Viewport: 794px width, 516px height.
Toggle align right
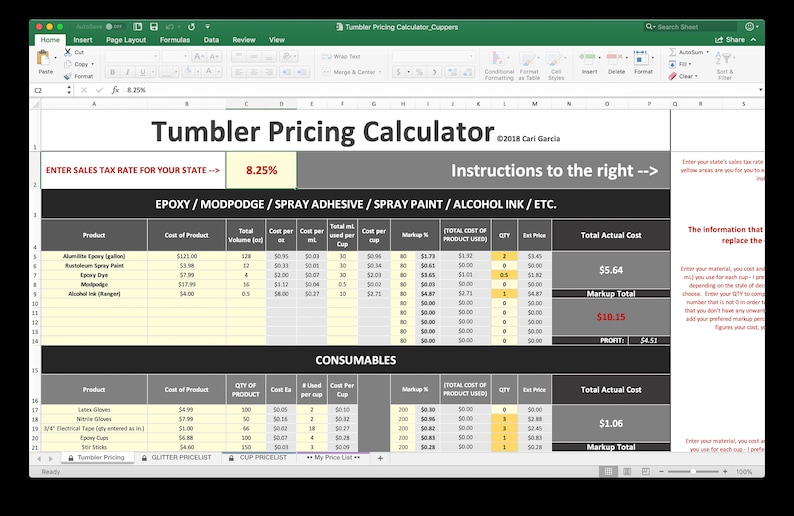268,72
